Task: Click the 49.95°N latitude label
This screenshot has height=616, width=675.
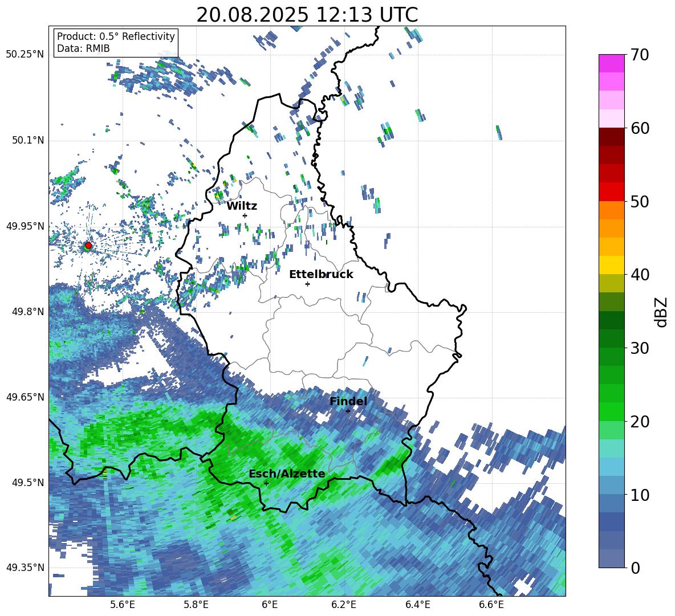Action: coord(25,226)
